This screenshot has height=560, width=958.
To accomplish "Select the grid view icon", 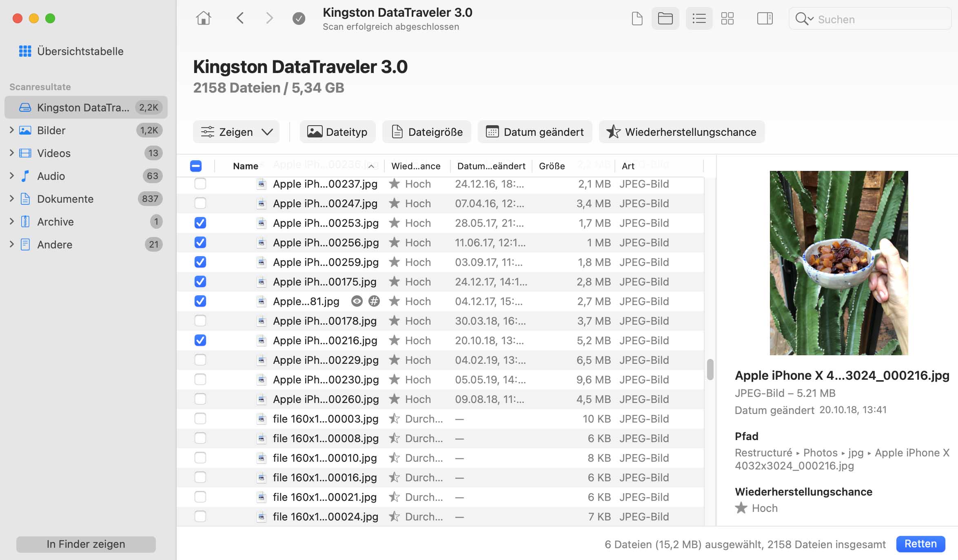I will click(727, 18).
